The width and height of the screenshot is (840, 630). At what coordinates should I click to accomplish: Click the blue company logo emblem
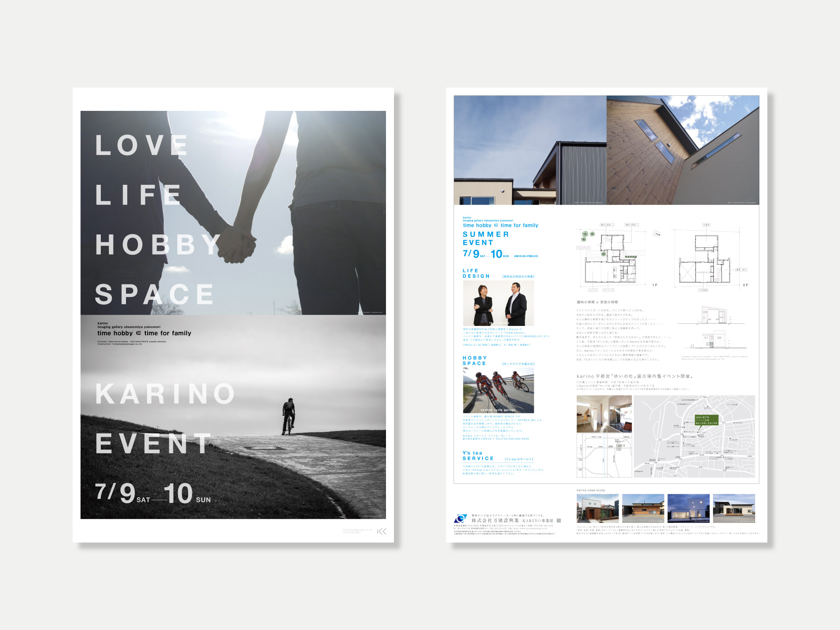pos(460,519)
